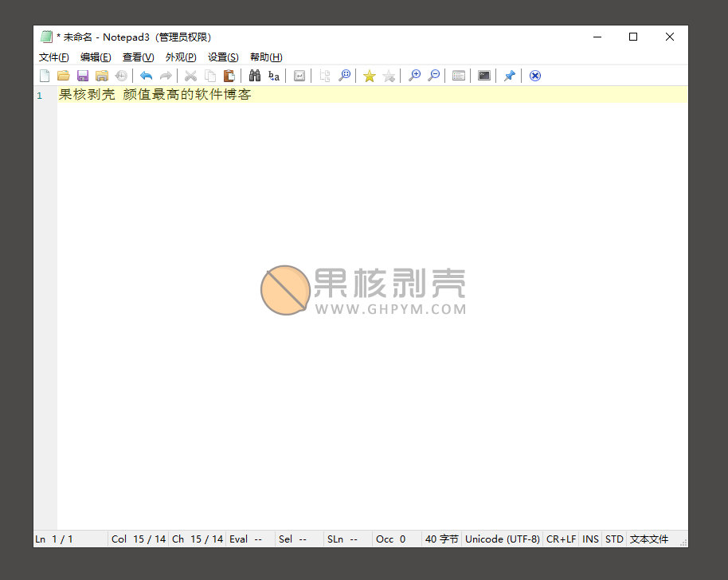The image size is (728, 580).
Task: Open a file with folder icon
Action: coord(64,76)
